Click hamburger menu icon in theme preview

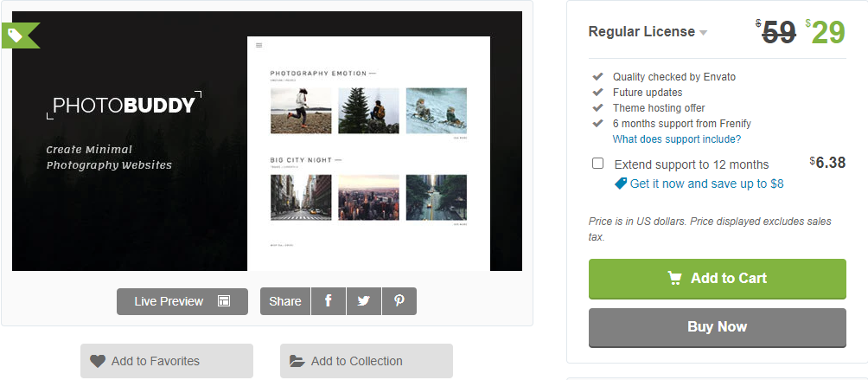(x=259, y=45)
